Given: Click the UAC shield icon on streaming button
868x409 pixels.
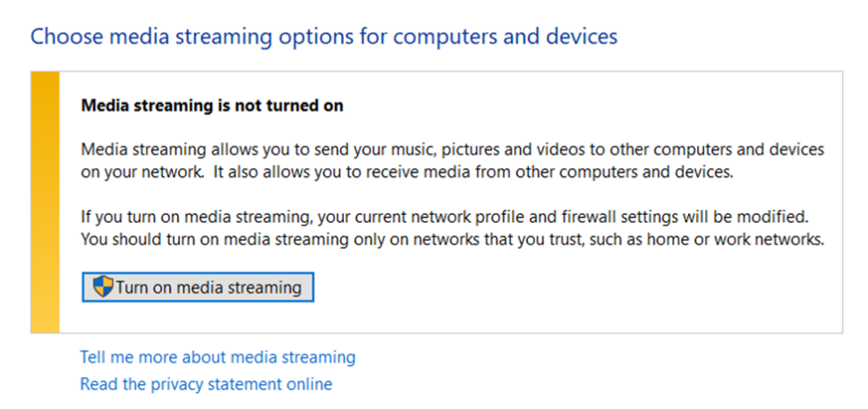Looking at the screenshot, I should [103, 286].
